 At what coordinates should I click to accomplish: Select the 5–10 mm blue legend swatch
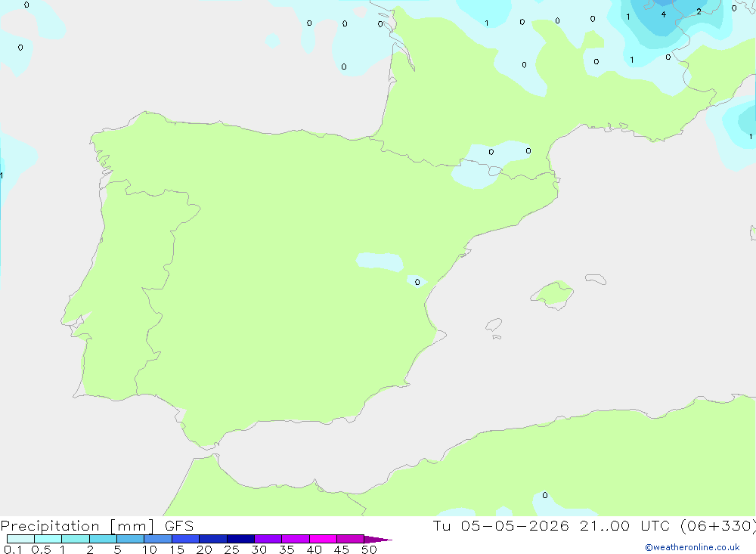pyautogui.click(x=131, y=539)
